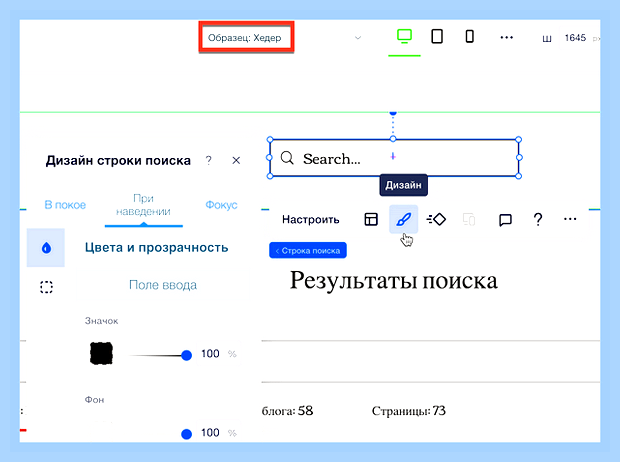Open help question mark in floating toolbar
Viewport: 620px width, 462px height.
(x=538, y=219)
